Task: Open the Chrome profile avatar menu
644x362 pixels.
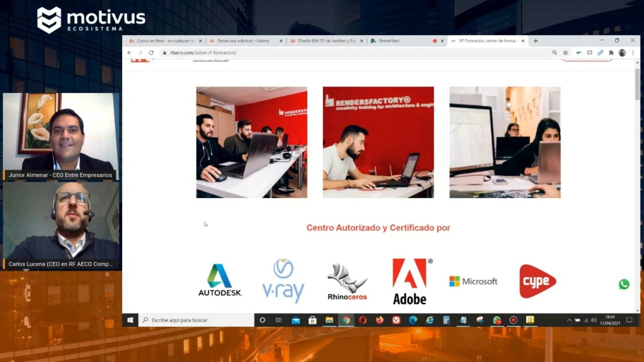Action: [622, 53]
